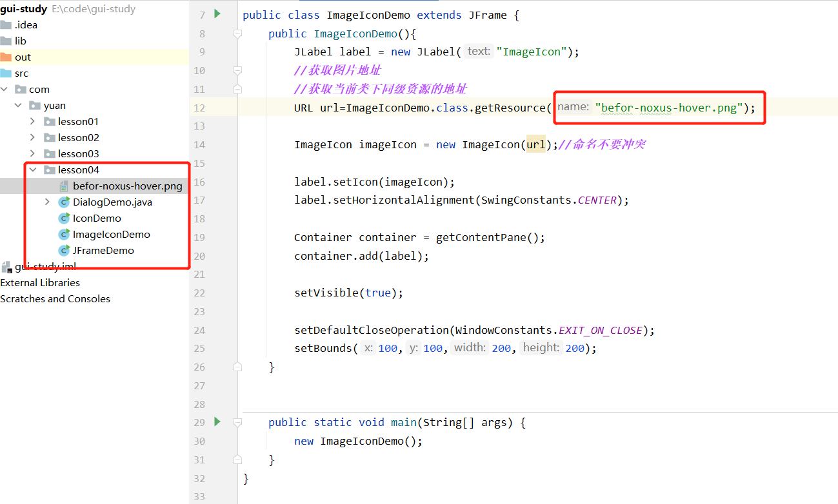Click the E:\code\gui-study path text
Image resolution: width=838 pixels, height=504 pixels.
point(94,9)
